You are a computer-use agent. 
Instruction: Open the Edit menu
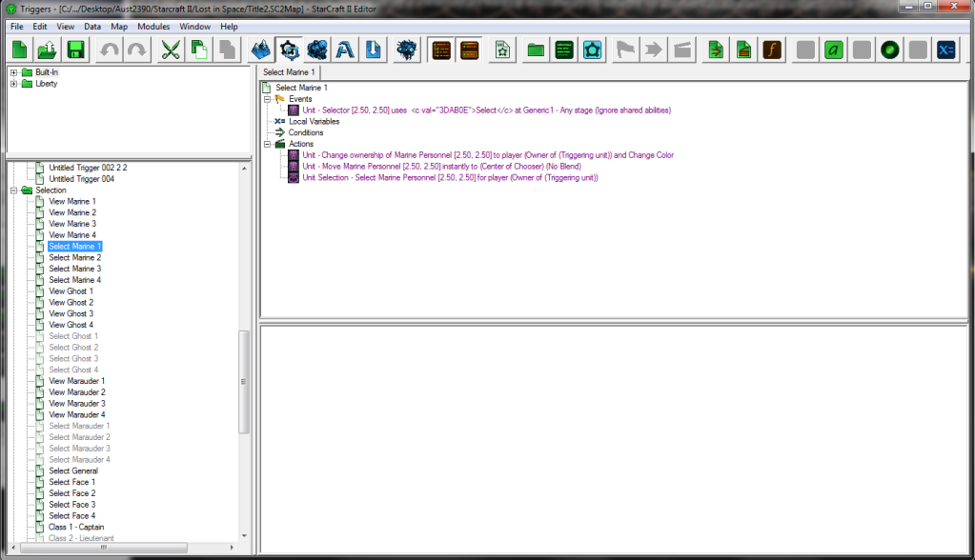(40, 27)
